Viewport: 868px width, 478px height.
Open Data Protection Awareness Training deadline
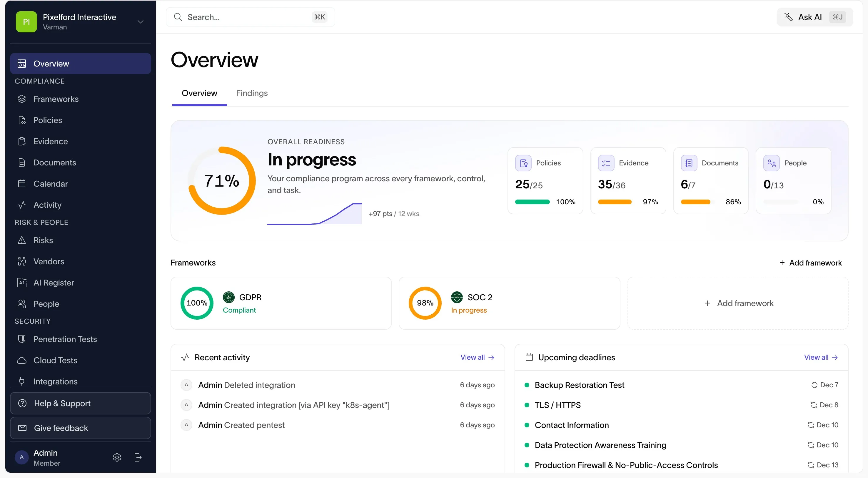pyautogui.click(x=681, y=445)
